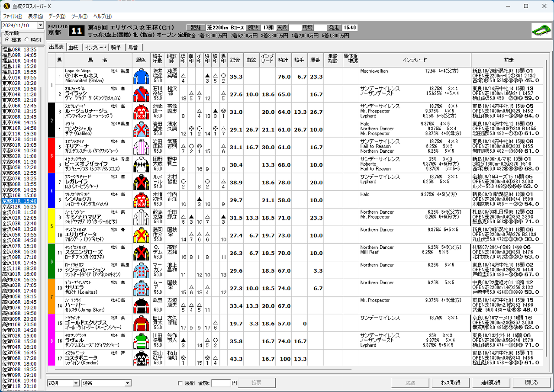The height and width of the screenshot is (392, 554).
Task: Click the 速報取得 button
Action: (491, 383)
